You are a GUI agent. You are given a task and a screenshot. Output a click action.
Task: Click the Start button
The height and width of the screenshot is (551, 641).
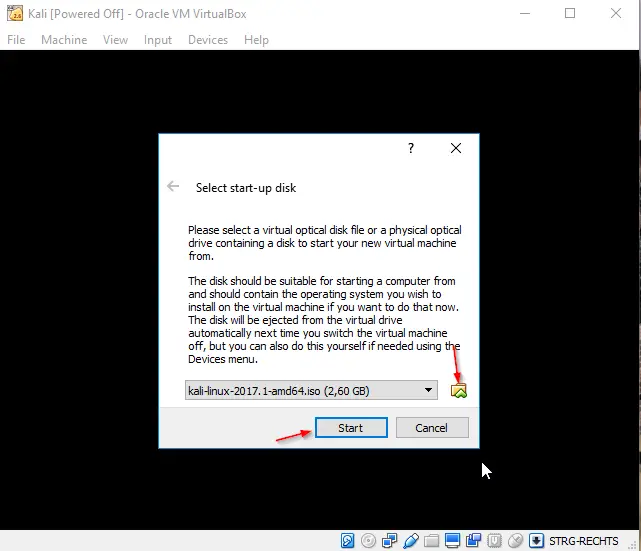351,428
